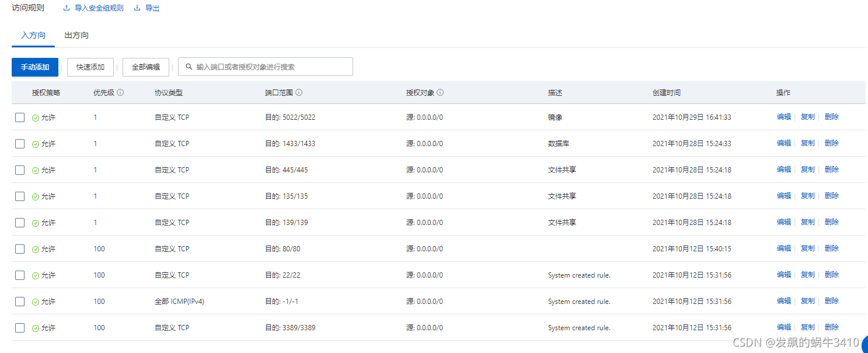Screen dimensions: 868x353
Task: Click the 镜像 description cell
Action: tap(555, 117)
